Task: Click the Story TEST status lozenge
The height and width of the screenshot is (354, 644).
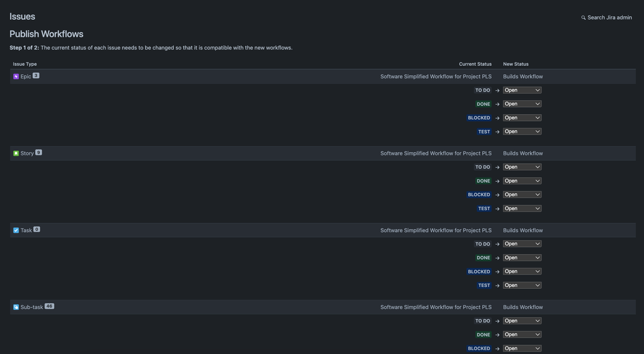Action: coord(484,209)
